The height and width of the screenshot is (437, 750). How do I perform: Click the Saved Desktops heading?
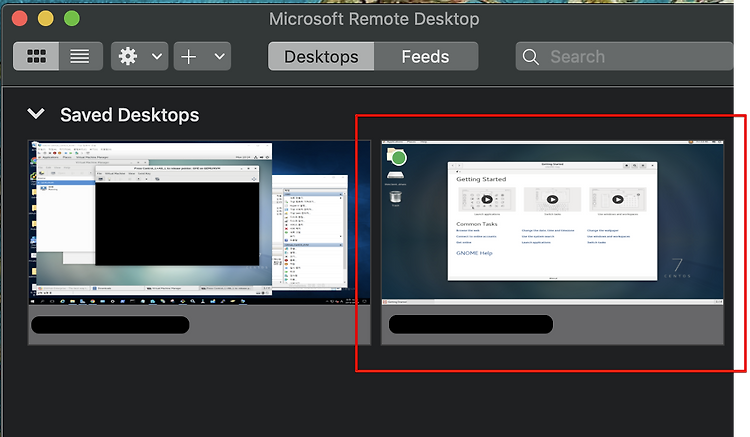[x=130, y=115]
